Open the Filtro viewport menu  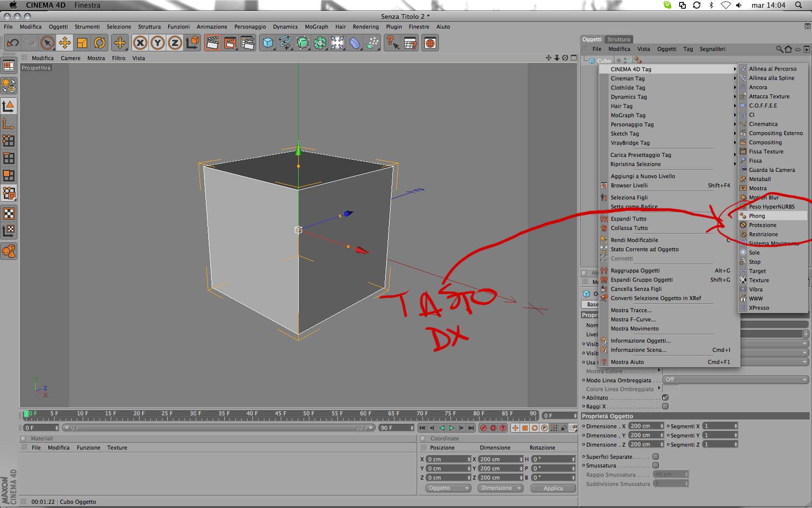118,58
